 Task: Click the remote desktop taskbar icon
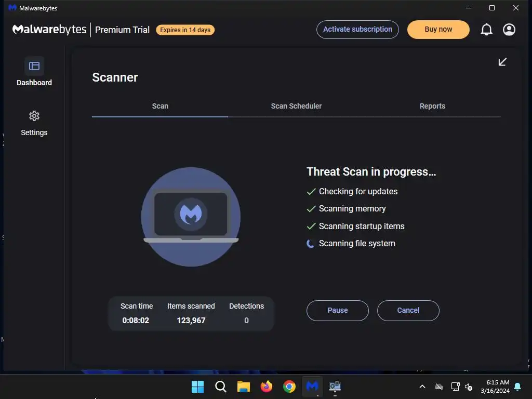tap(335, 387)
